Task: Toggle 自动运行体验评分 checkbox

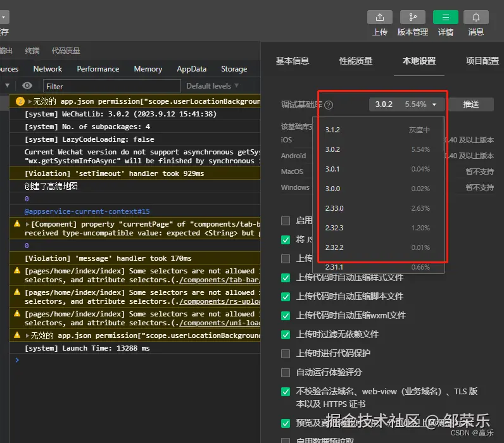Action: [286, 373]
